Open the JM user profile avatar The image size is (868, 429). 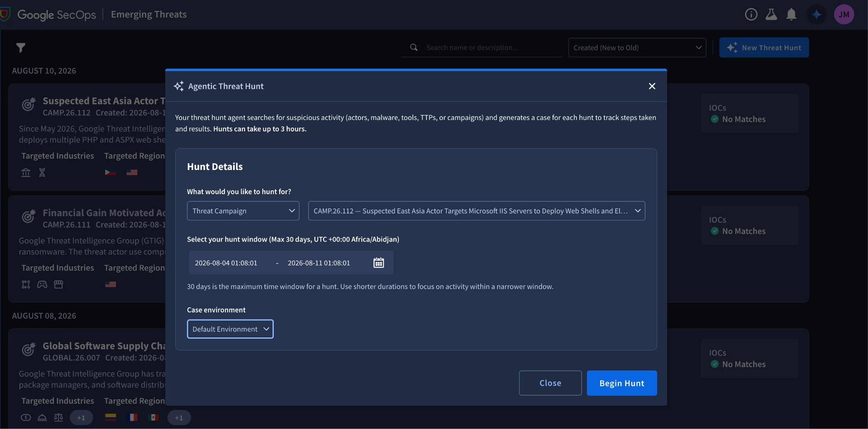(844, 15)
